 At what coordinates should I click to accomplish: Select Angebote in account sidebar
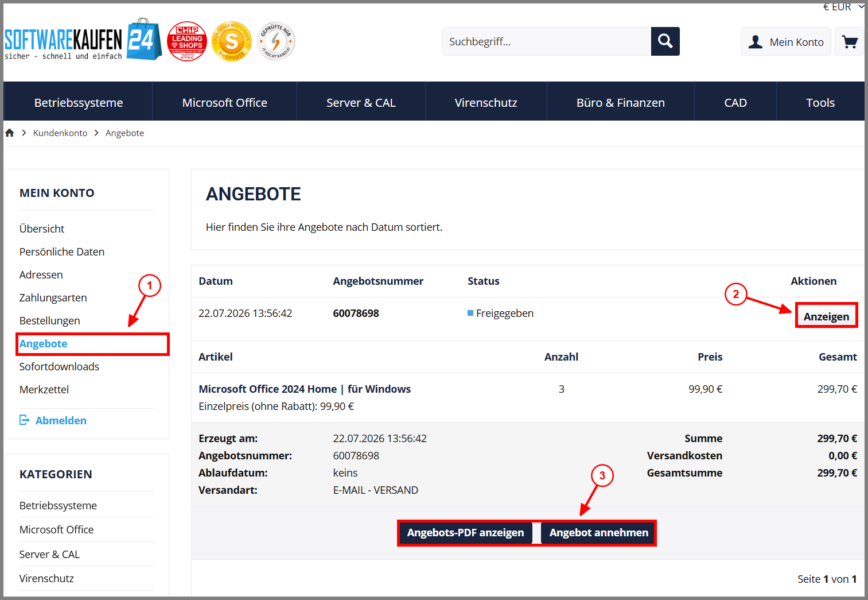point(44,343)
